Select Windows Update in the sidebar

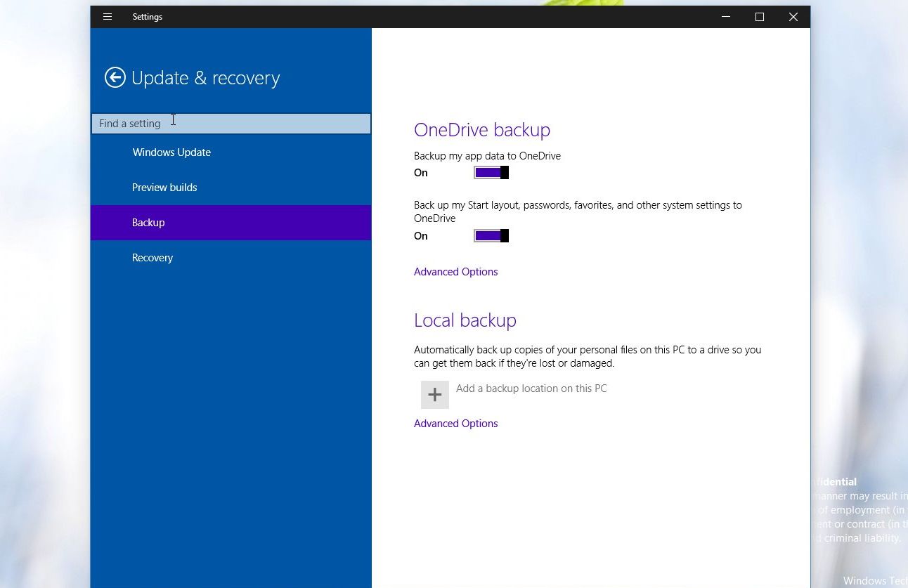point(171,152)
